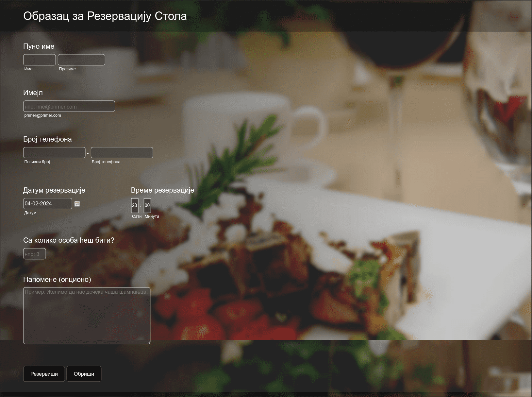Click the Пуно име label
532x397 pixels.
coord(39,46)
